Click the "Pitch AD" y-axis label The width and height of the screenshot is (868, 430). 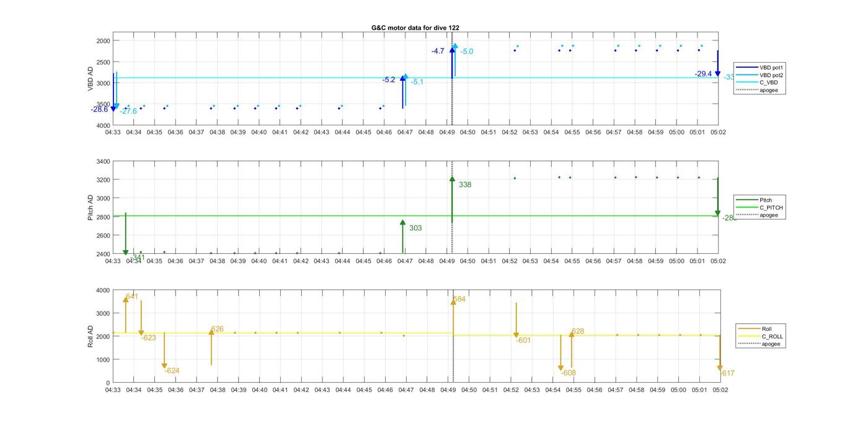[91, 208]
